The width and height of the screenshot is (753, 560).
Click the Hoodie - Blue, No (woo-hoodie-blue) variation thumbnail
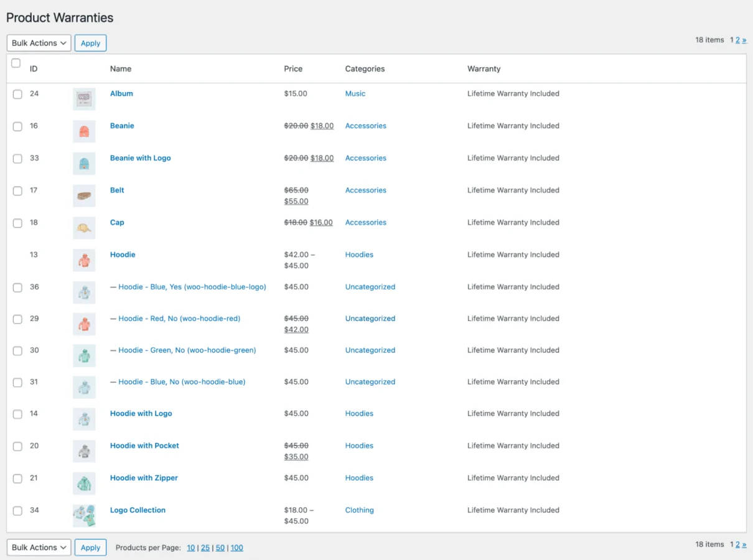84,388
